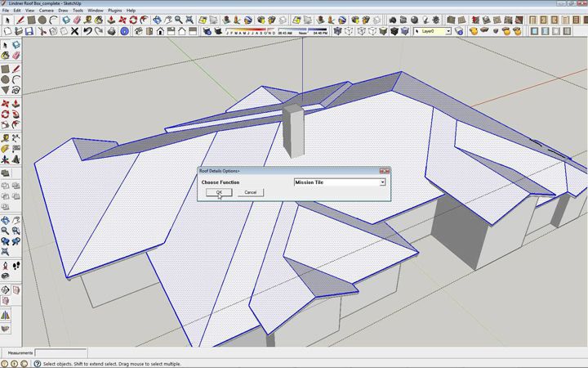Click the Save floppy disk icon
This screenshot has width=588, height=368.
pos(29,31)
